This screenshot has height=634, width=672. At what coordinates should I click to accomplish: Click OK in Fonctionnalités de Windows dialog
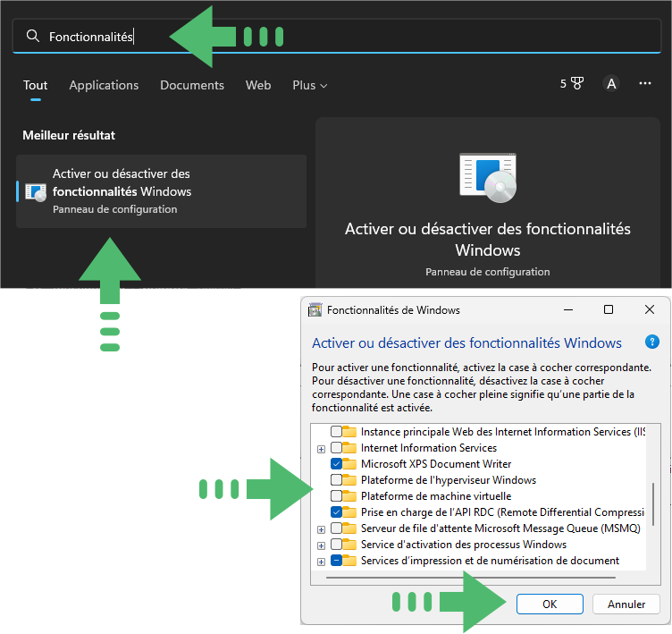pyautogui.click(x=550, y=604)
